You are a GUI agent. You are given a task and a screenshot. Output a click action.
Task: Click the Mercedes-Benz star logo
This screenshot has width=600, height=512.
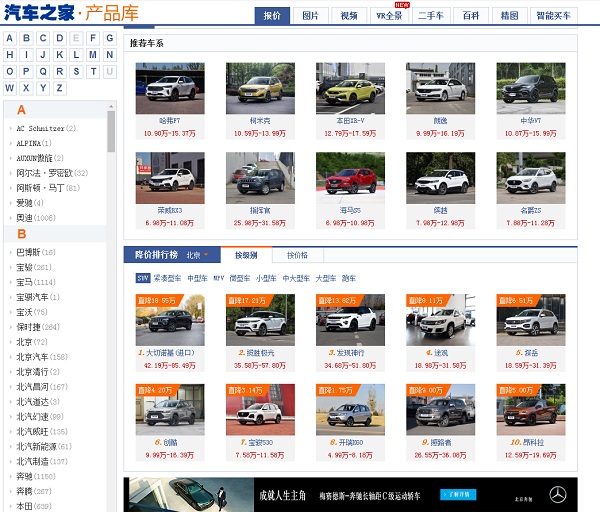click(x=558, y=495)
